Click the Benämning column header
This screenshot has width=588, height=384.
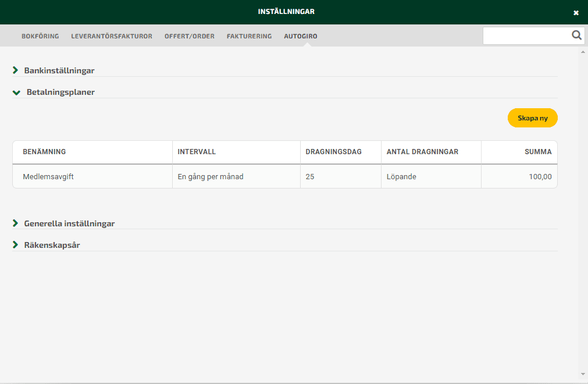click(92, 152)
